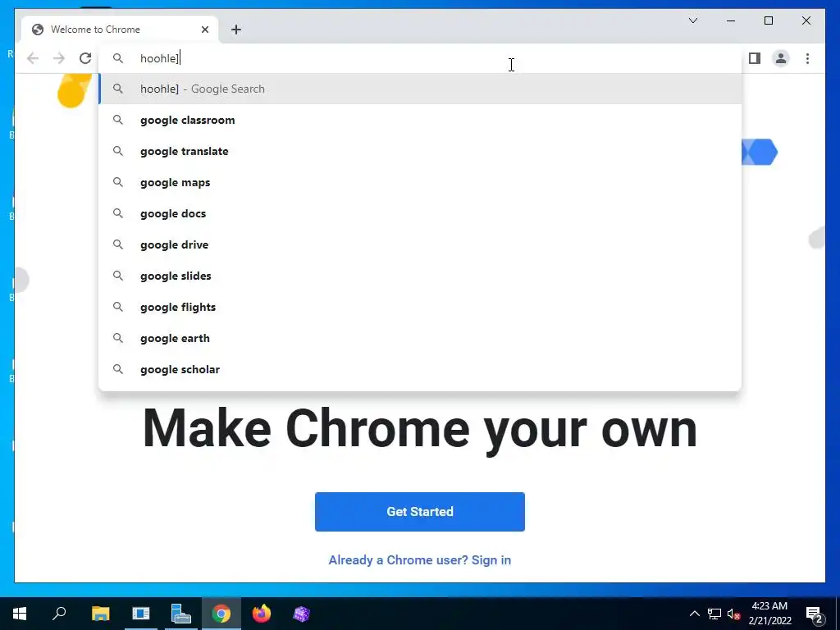840x630 pixels.
Task: Open the "Already a Chrome user? Sign in" link
Action: (x=420, y=559)
